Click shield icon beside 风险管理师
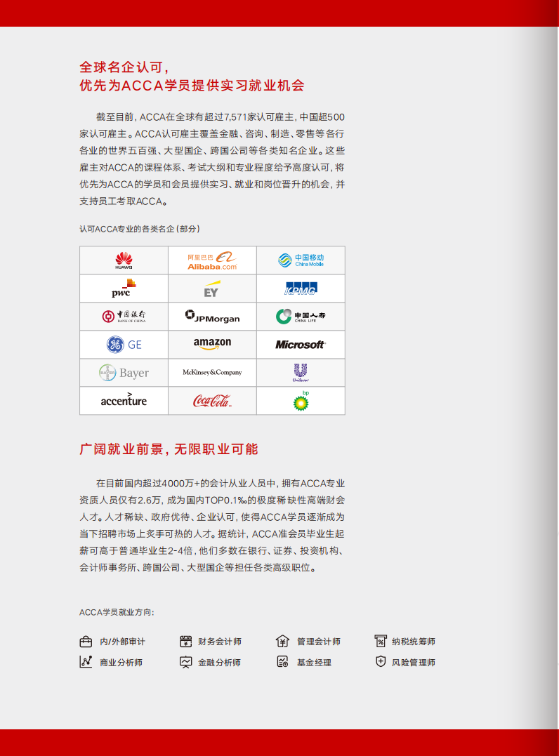 [x=381, y=661]
